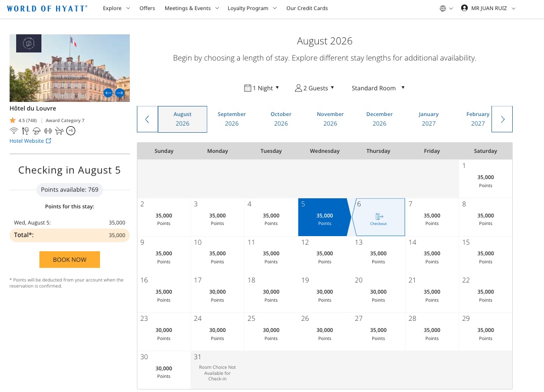Click the BOOK NOW button
The width and height of the screenshot is (544, 392).
pyautogui.click(x=70, y=260)
